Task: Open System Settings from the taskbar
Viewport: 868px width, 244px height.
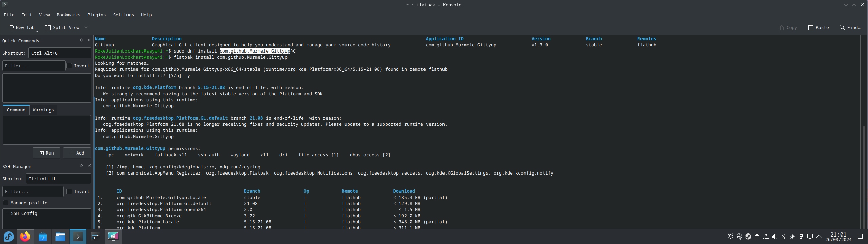Action: [x=96, y=237]
